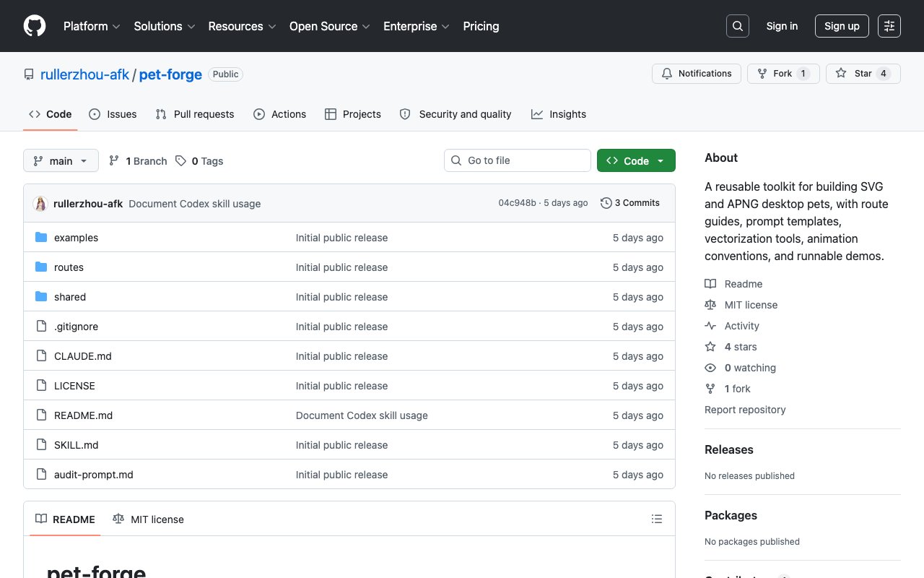The width and height of the screenshot is (924, 578).
Task: Click the star icon beside 4 stars
Action: (710, 347)
